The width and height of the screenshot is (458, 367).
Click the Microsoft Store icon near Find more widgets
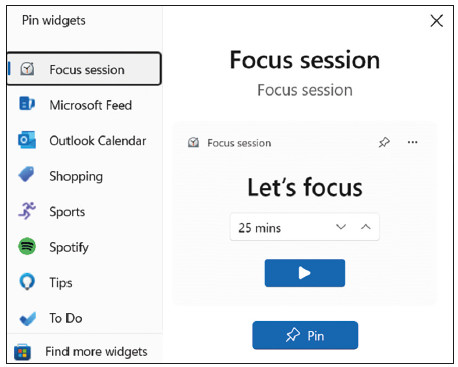tap(22, 352)
